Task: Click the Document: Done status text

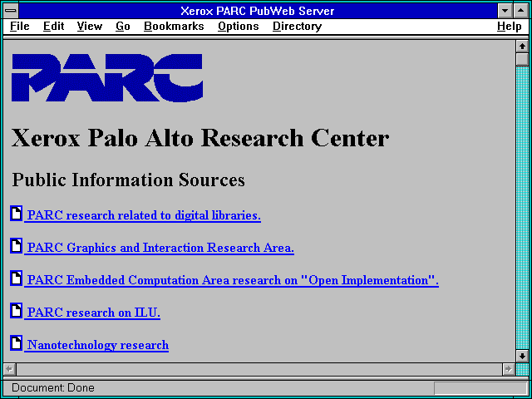Action: (x=53, y=388)
